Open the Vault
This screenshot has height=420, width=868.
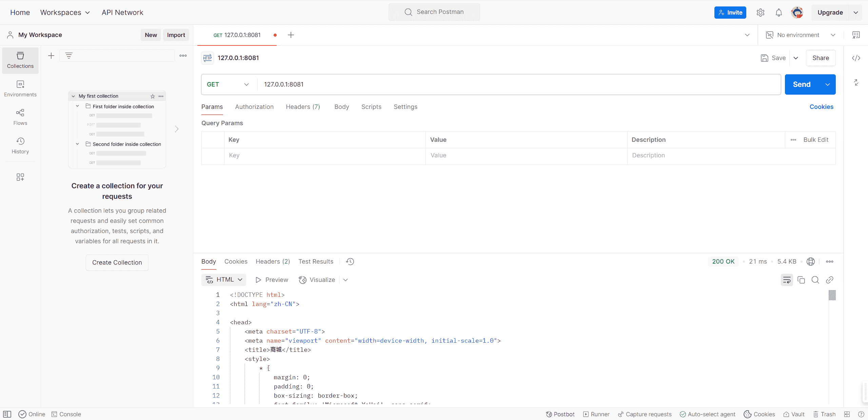[x=794, y=414]
